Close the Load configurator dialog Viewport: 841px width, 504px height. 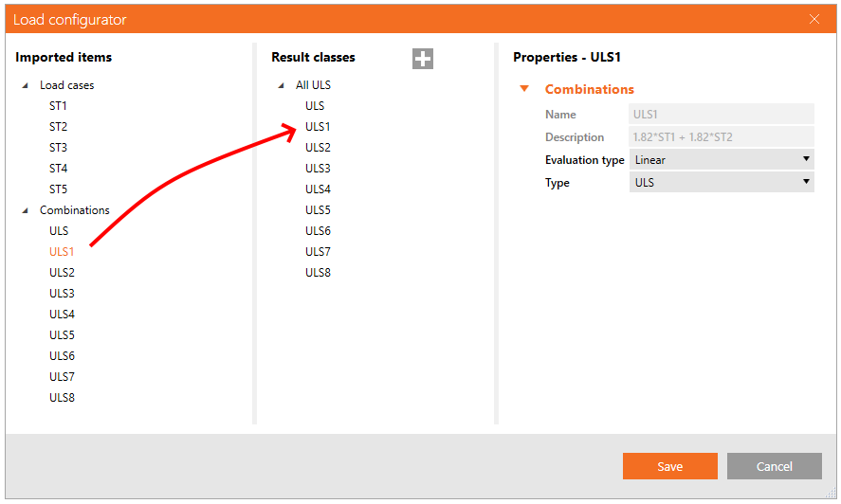click(814, 19)
